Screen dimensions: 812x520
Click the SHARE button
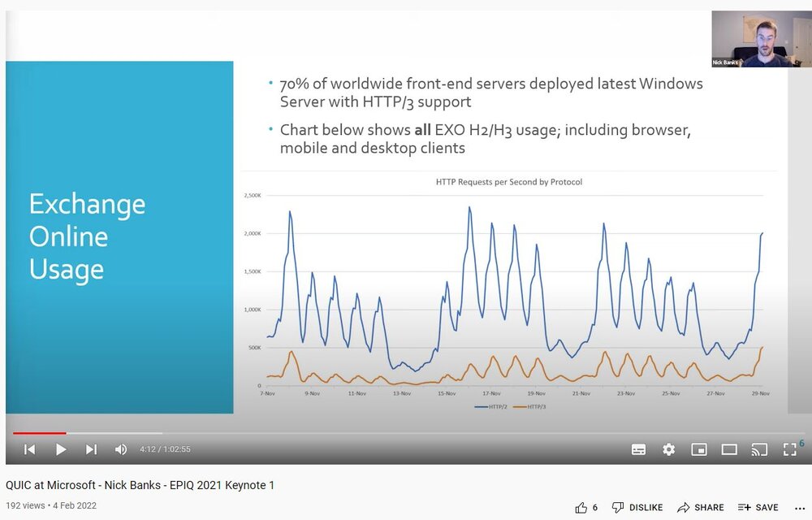tap(701, 508)
